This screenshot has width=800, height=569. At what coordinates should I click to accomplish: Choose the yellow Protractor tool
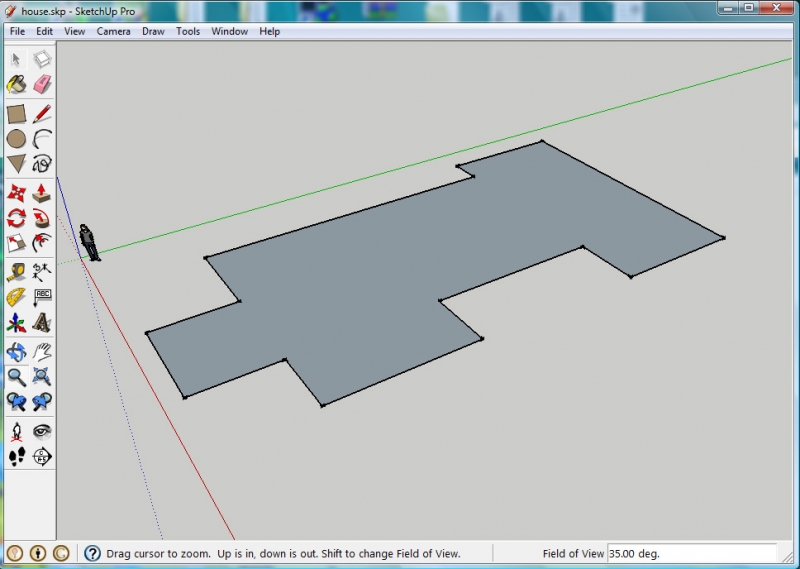tap(16, 298)
